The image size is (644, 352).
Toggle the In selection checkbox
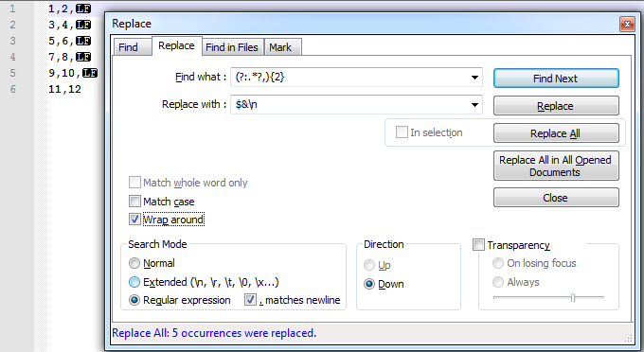point(402,132)
